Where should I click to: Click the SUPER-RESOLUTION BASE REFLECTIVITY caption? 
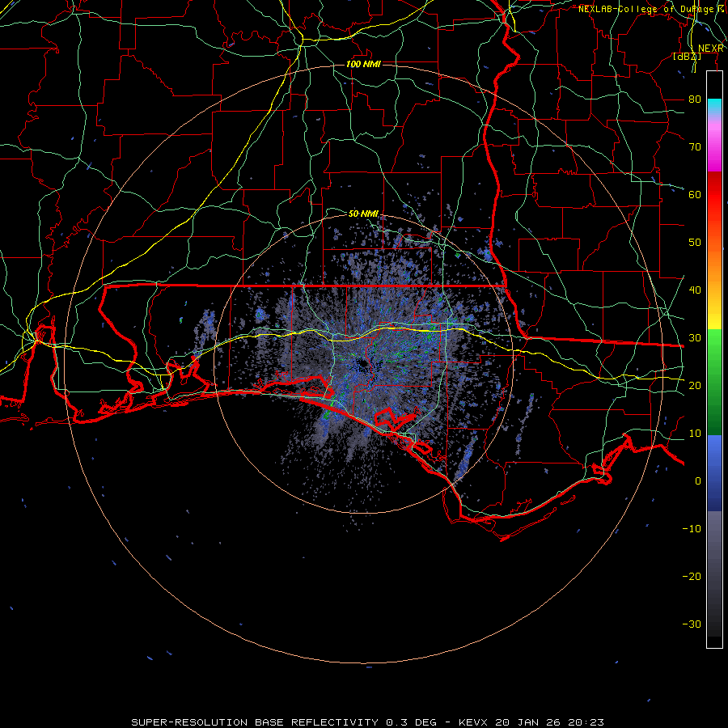pyautogui.click(x=255, y=722)
